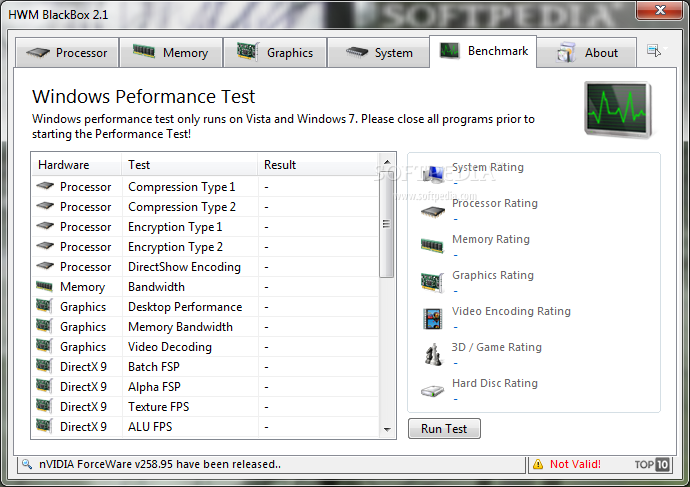Click processor icon in Compression Type 2 row

coord(45,206)
